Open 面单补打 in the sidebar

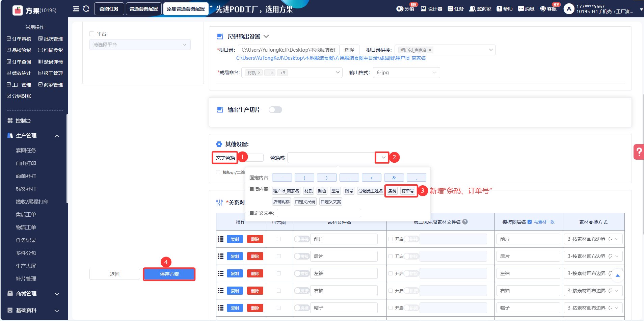pos(26,176)
